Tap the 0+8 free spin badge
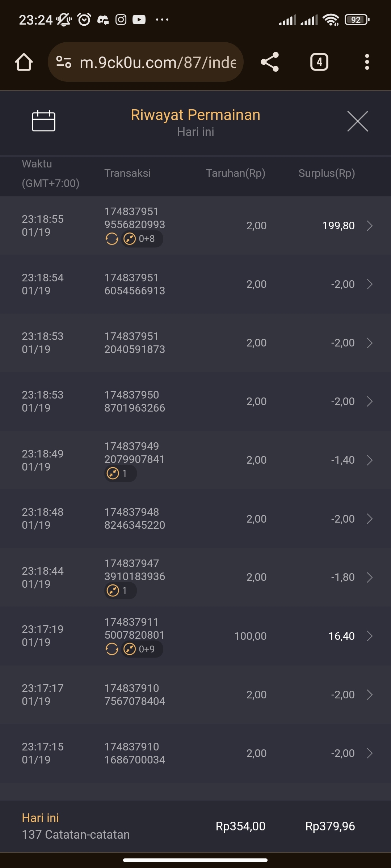This screenshot has height=868, width=391. coord(142,239)
